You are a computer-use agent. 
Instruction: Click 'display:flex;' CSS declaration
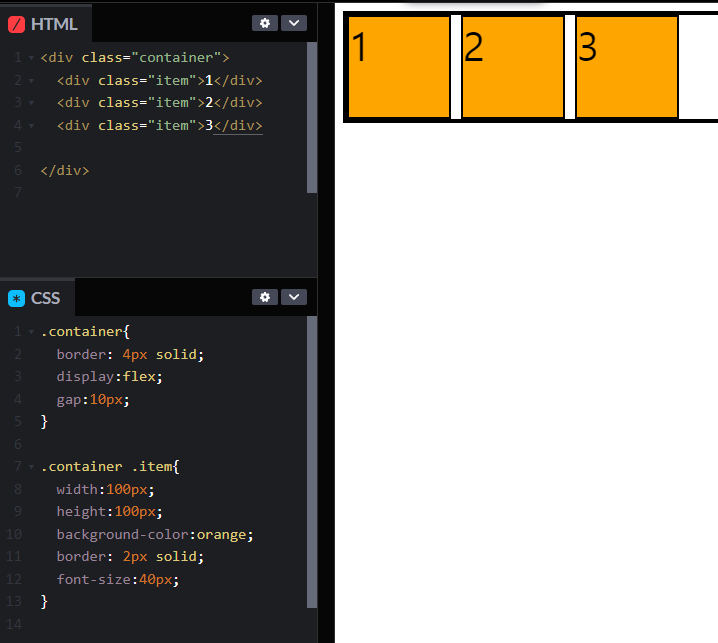(109, 377)
